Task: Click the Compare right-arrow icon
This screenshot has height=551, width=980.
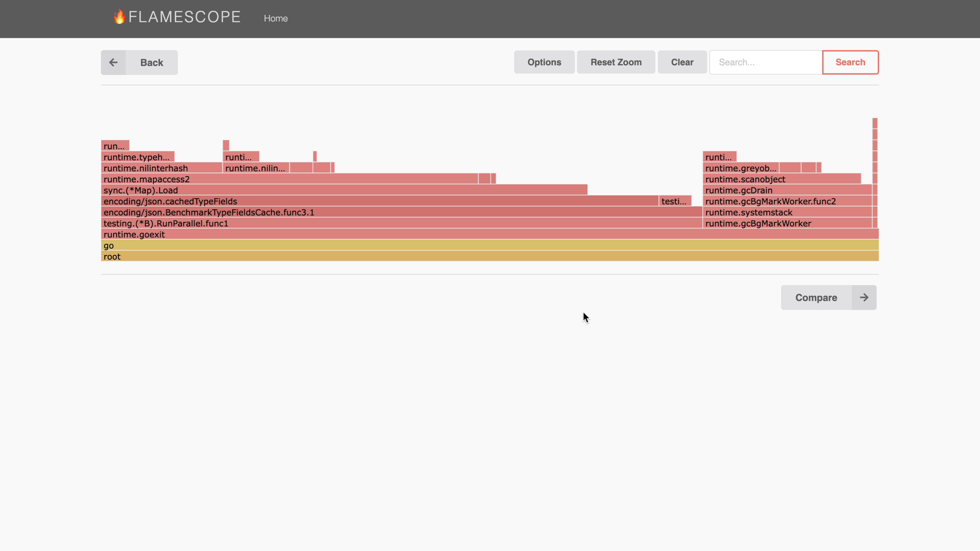Action: point(864,298)
